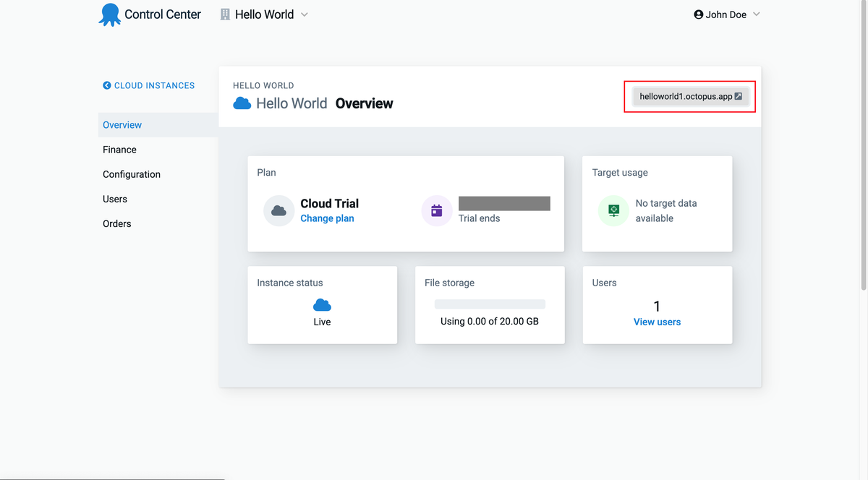Click the Octopus logo in the header
The image size is (868, 480).
(x=110, y=14)
